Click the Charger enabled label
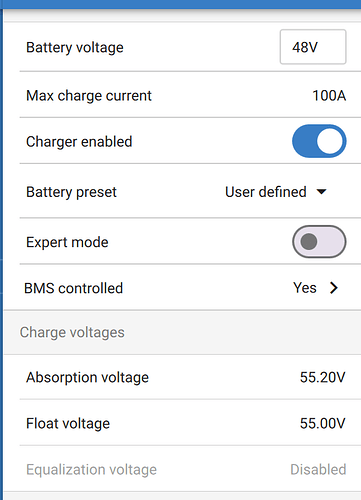Image resolution: width=361 pixels, height=500 pixels. coord(79,142)
